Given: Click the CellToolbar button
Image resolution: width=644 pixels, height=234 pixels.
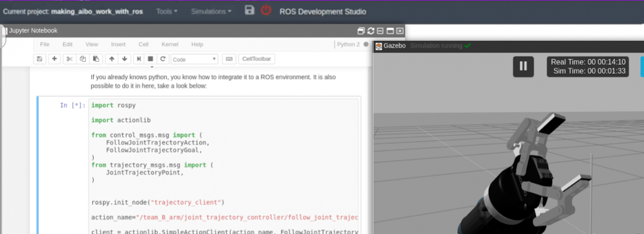Looking at the screenshot, I should pos(256,59).
